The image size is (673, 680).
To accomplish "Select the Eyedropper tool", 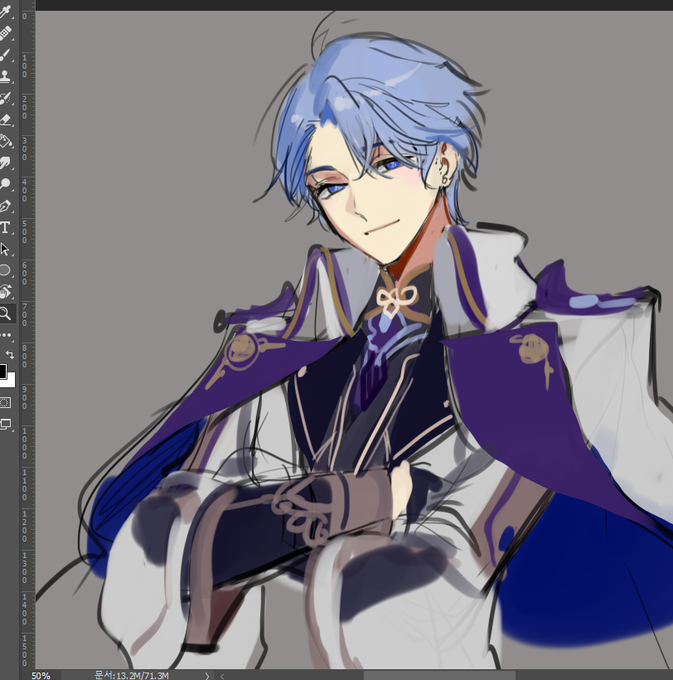I will point(5,11).
